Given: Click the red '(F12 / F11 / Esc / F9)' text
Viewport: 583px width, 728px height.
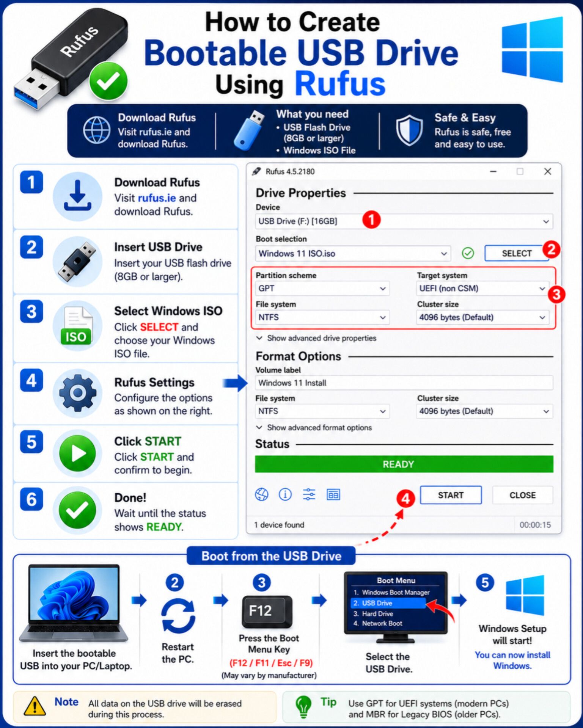Looking at the screenshot, I should click(271, 663).
